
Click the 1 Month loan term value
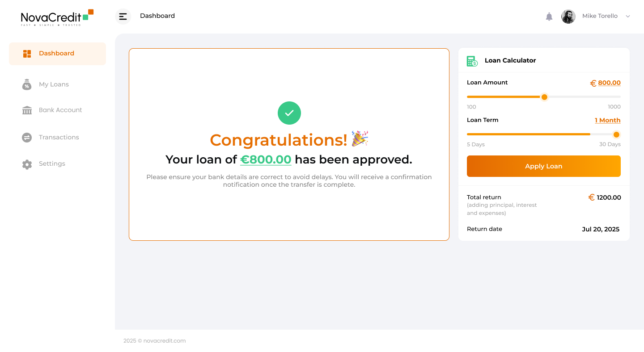pos(607,120)
